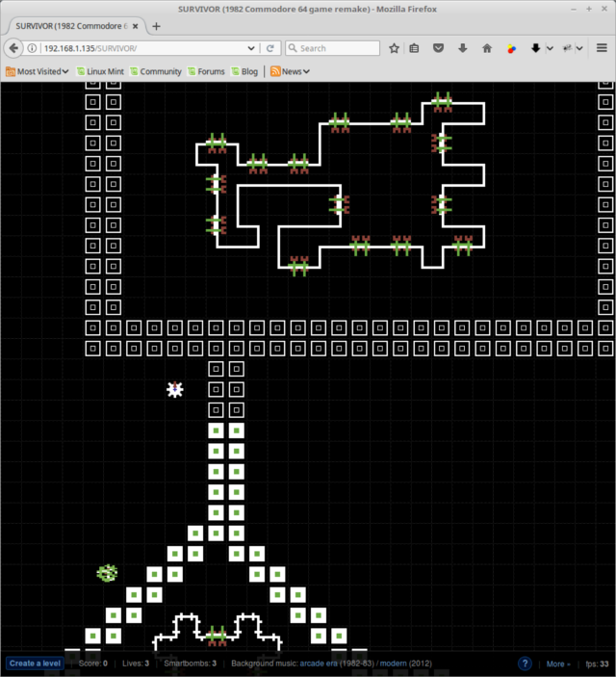This screenshot has width=616, height=677.
Task: Bookmark this page with the star icon
Action: 394,48
